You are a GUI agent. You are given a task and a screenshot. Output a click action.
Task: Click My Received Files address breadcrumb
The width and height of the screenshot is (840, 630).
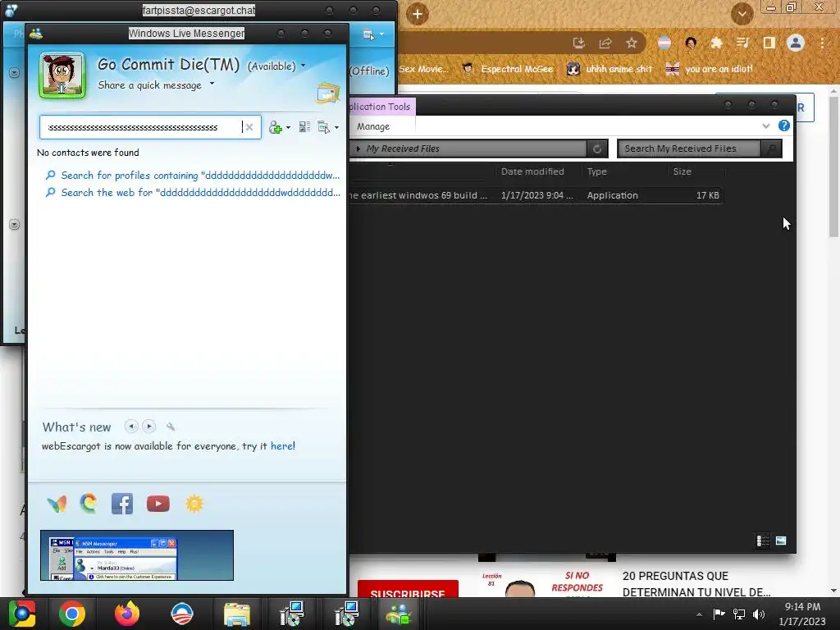[403, 148]
